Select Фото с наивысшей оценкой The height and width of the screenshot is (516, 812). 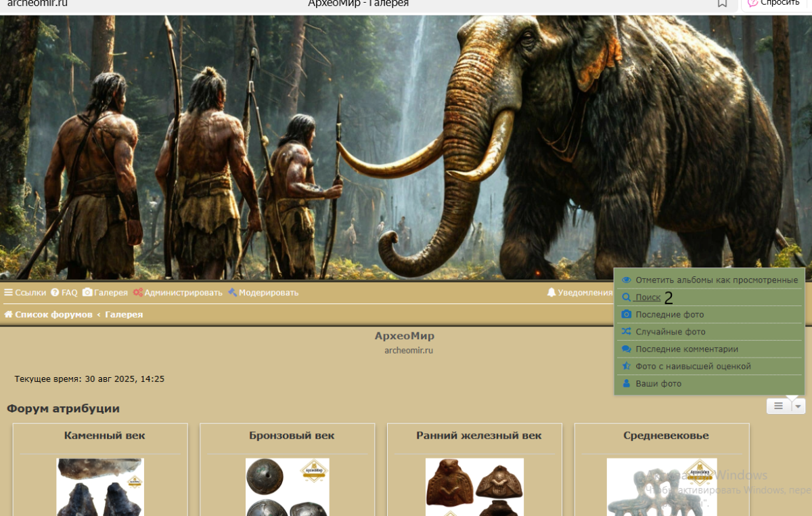pos(693,366)
